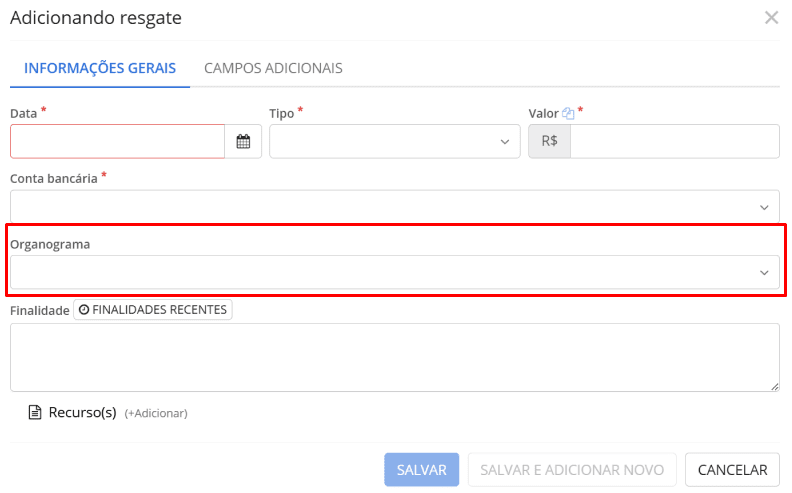The height and width of the screenshot is (493, 792).
Task: Click Salvar e Adicionar Novo button
Action: click(x=572, y=470)
